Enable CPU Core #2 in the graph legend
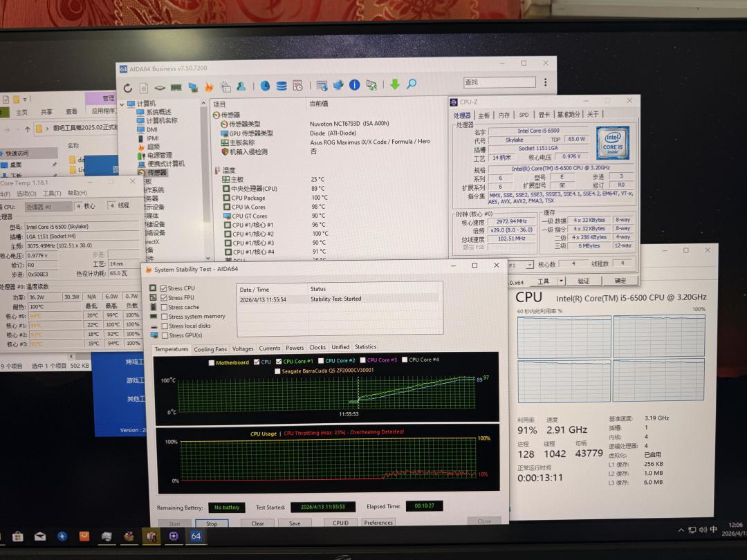The height and width of the screenshot is (560, 747). click(321, 360)
